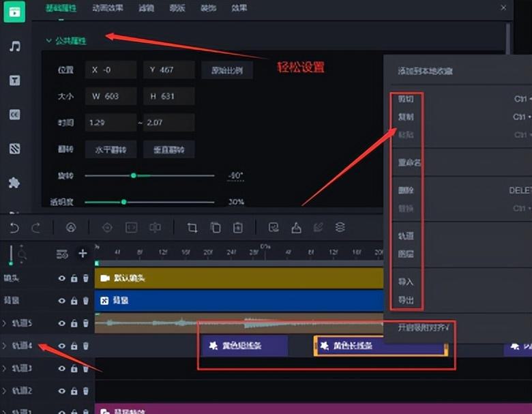Hide the 背景 track with eye icon
This screenshot has height=414, width=532.
(62, 301)
